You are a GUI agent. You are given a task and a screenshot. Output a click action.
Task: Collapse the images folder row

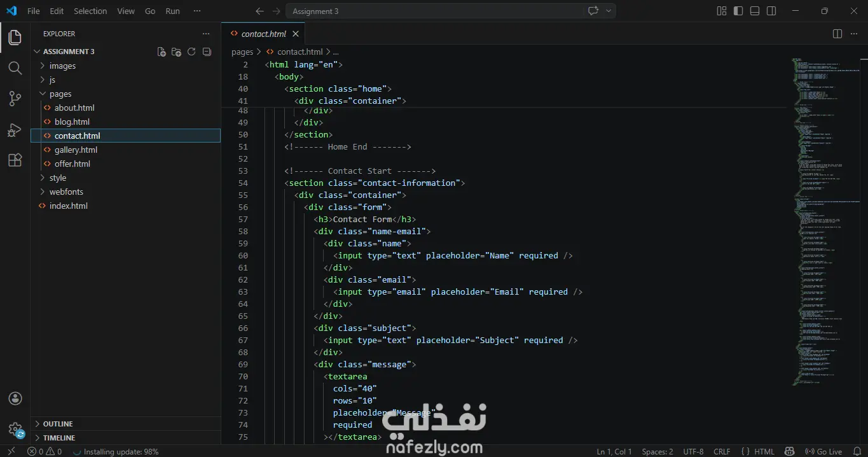tap(126, 66)
